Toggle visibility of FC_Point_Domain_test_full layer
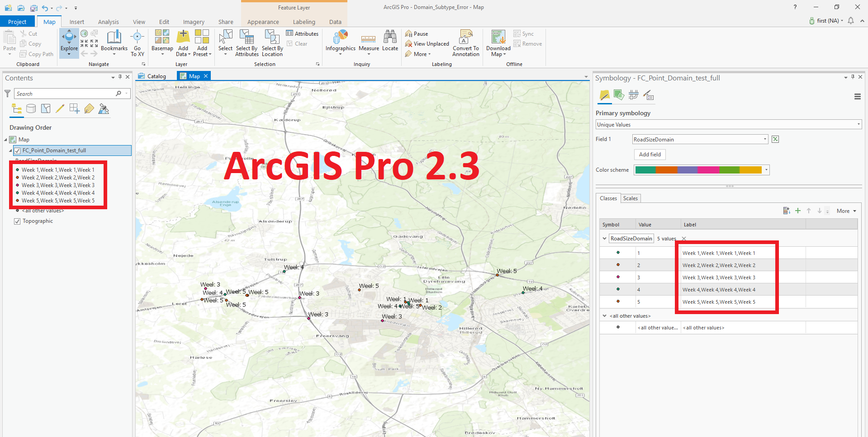Viewport: 868px width, 437px height. pos(17,150)
